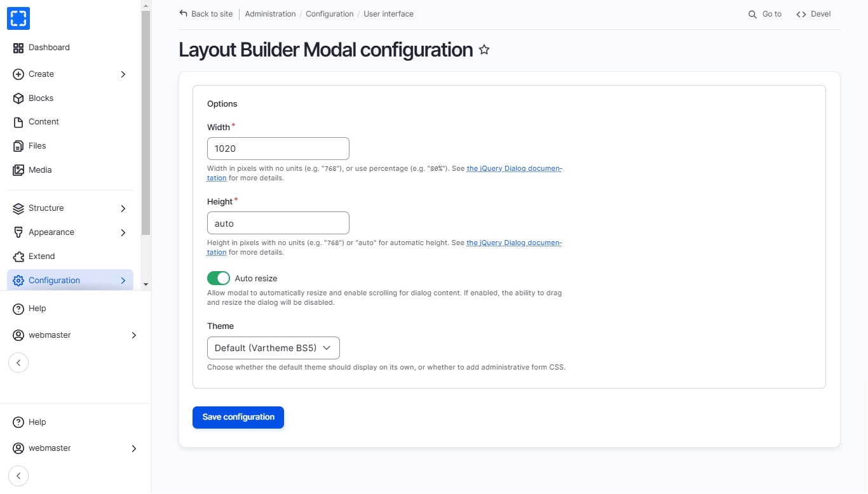Click the Files document icon

pyautogui.click(x=18, y=146)
